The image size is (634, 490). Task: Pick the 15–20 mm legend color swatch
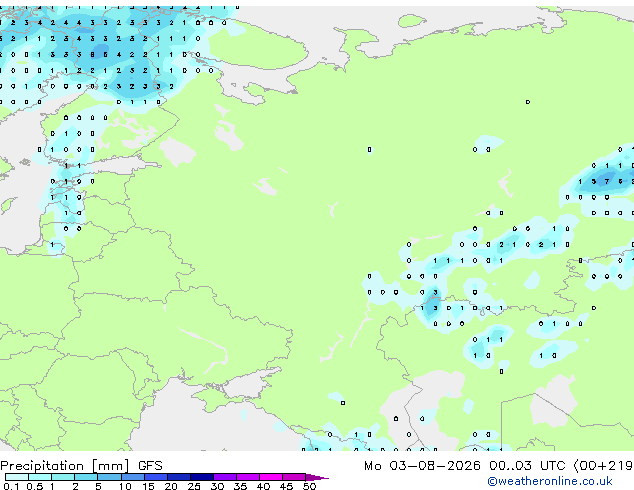pos(155,477)
